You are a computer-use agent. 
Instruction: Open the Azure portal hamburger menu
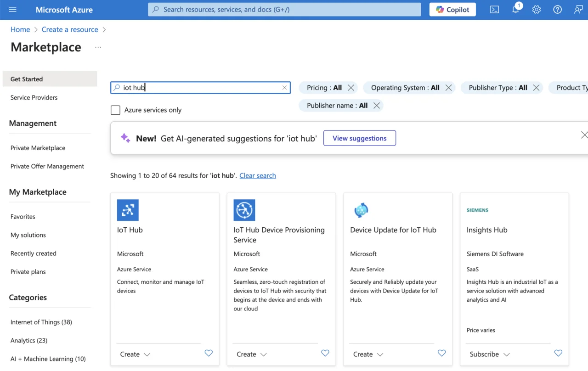point(12,10)
